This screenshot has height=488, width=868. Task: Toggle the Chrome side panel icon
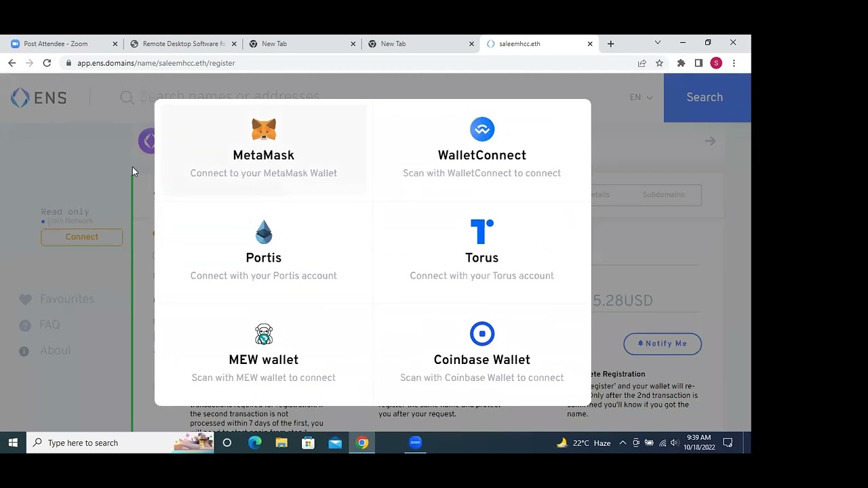coord(698,63)
